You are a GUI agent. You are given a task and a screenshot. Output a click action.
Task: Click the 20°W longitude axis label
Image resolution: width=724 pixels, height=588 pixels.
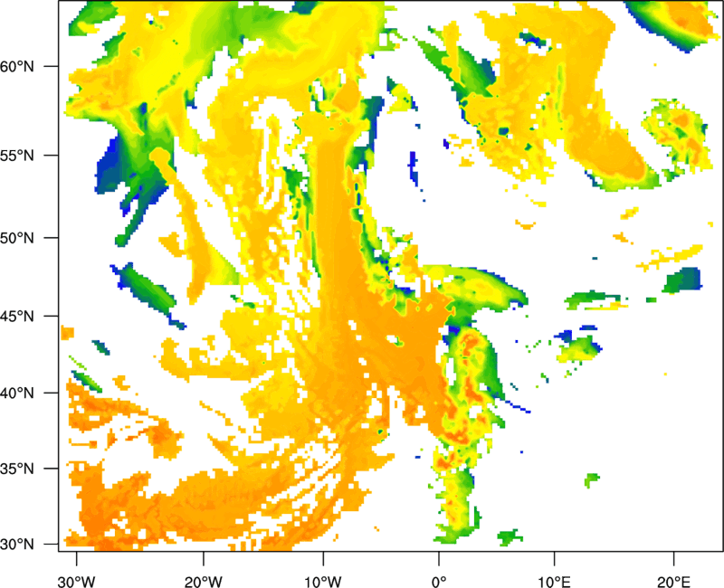point(203,582)
